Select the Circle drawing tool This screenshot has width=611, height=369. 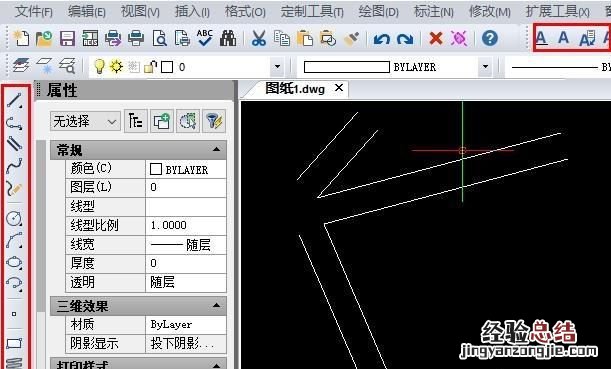tap(14, 219)
